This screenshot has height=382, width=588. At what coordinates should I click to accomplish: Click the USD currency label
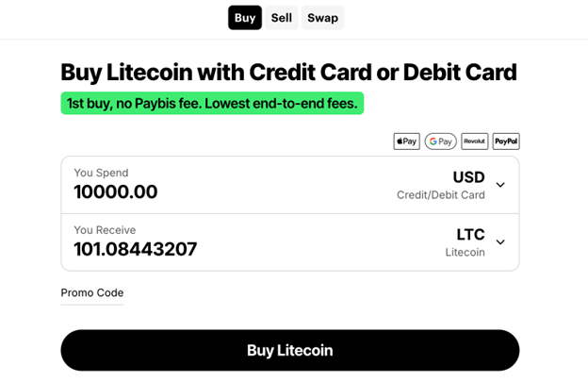tap(468, 177)
